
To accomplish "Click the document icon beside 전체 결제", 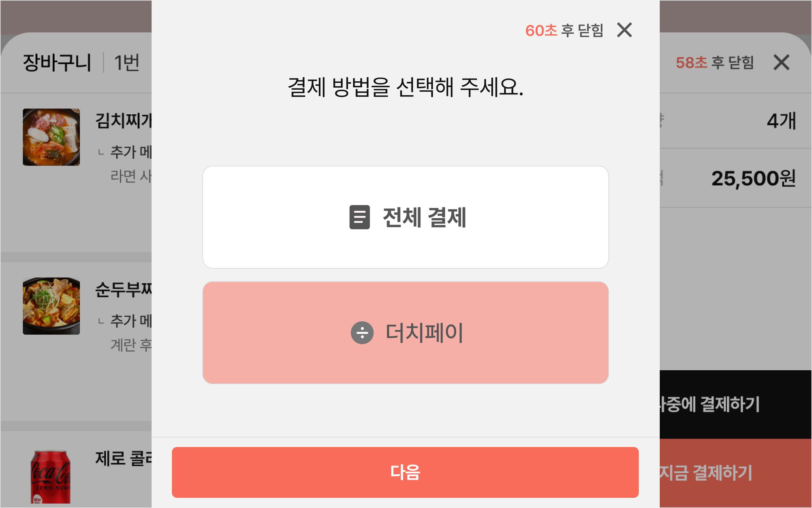I will (x=359, y=217).
